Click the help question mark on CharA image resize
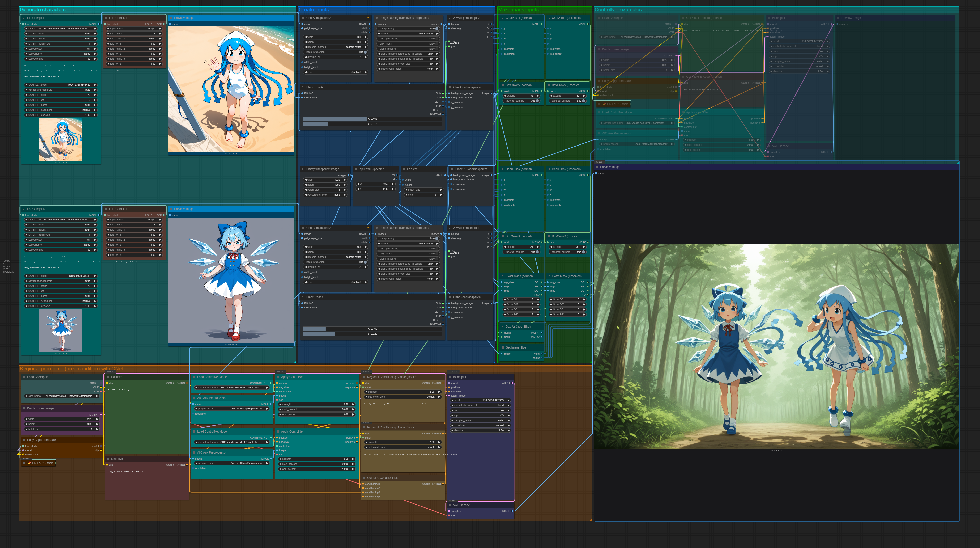Screen dimensions: 980x548 pyautogui.click(x=368, y=18)
